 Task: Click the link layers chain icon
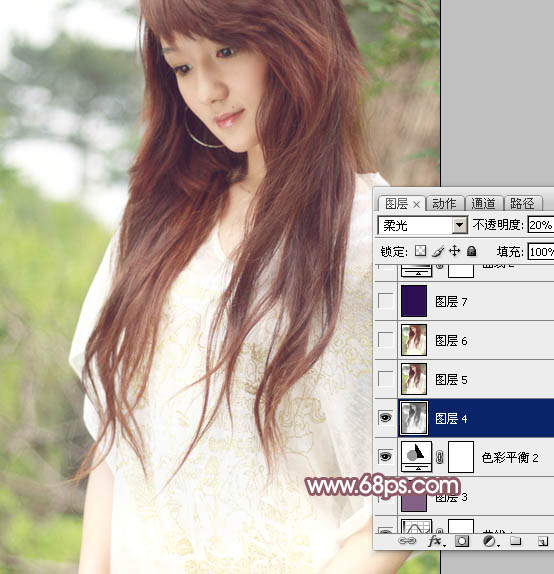pyautogui.click(x=406, y=541)
